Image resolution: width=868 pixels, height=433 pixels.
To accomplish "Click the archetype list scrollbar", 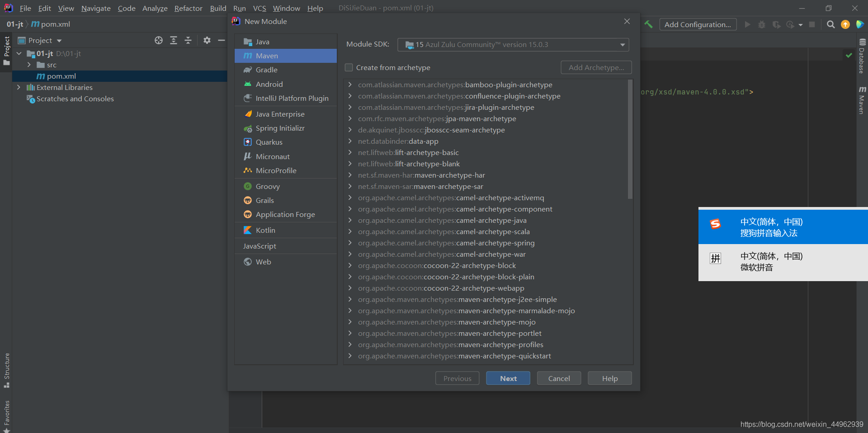I will [x=630, y=139].
